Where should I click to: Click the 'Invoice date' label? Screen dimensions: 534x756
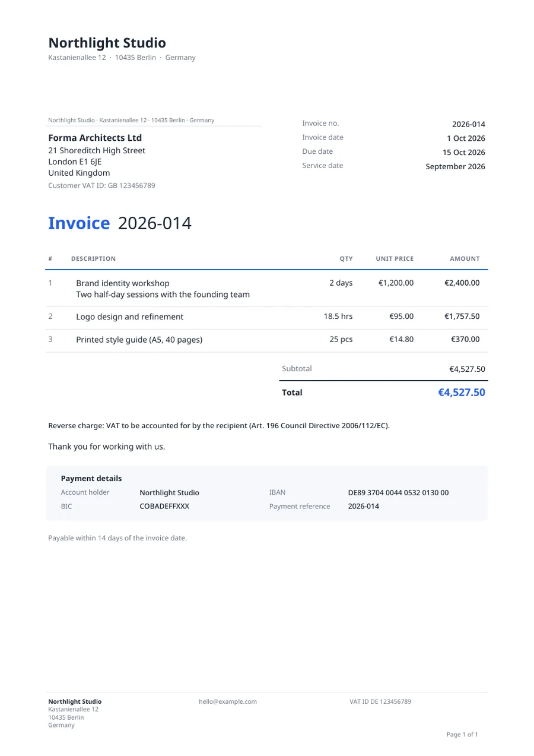point(323,137)
